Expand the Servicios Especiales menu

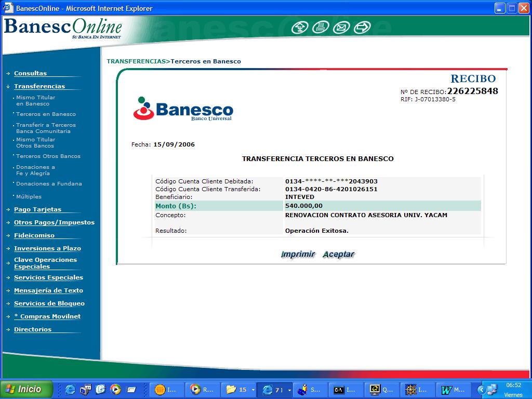[x=48, y=277]
